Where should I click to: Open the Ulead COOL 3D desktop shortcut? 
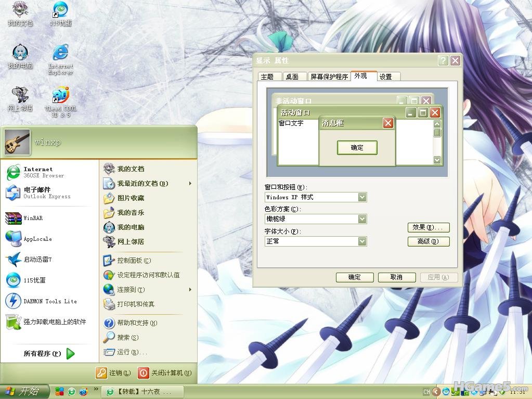click(60, 102)
